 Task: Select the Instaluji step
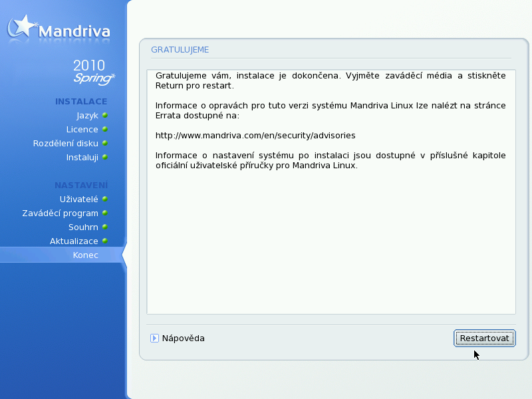coord(82,158)
